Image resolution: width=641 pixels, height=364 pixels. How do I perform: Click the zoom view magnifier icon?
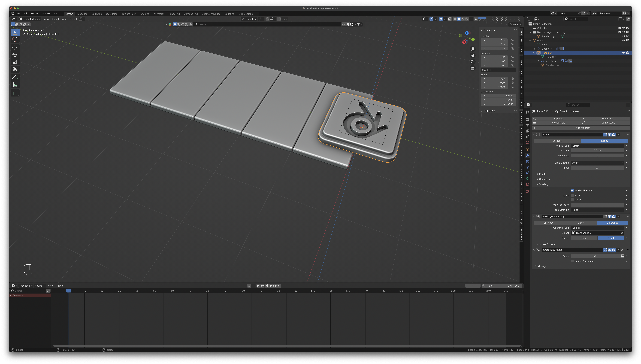[x=473, y=49]
